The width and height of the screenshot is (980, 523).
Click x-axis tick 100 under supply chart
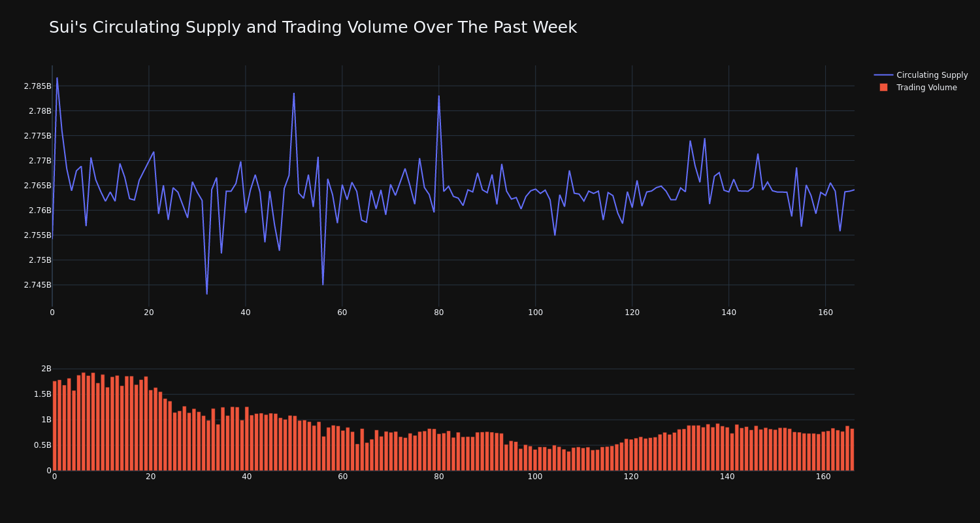coord(536,312)
